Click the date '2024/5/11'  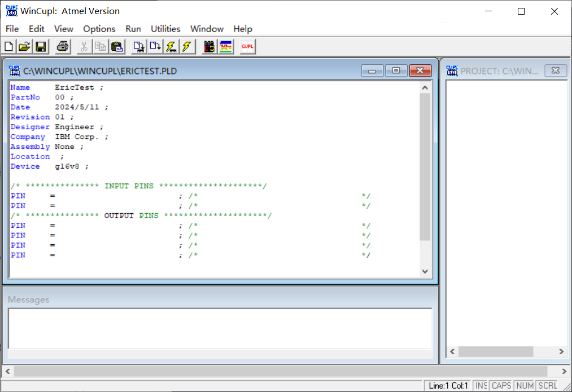pos(77,107)
